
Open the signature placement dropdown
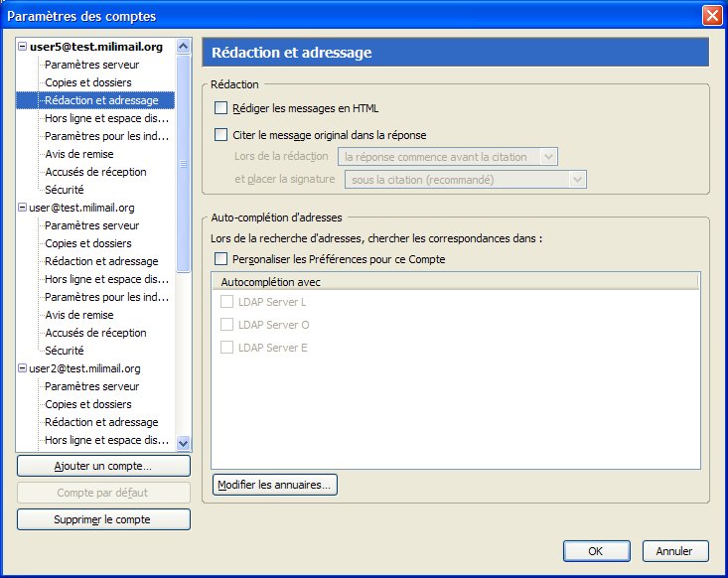[x=464, y=180]
